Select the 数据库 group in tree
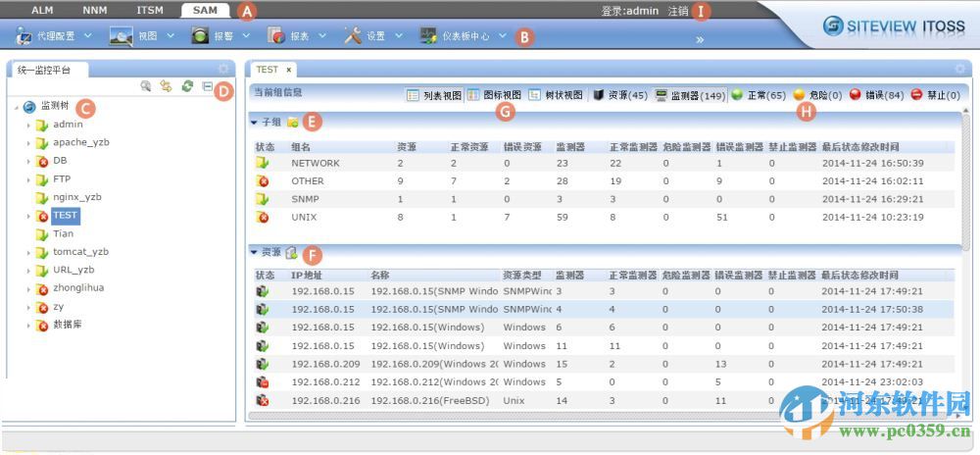This screenshot has width=980, height=455. (68, 325)
